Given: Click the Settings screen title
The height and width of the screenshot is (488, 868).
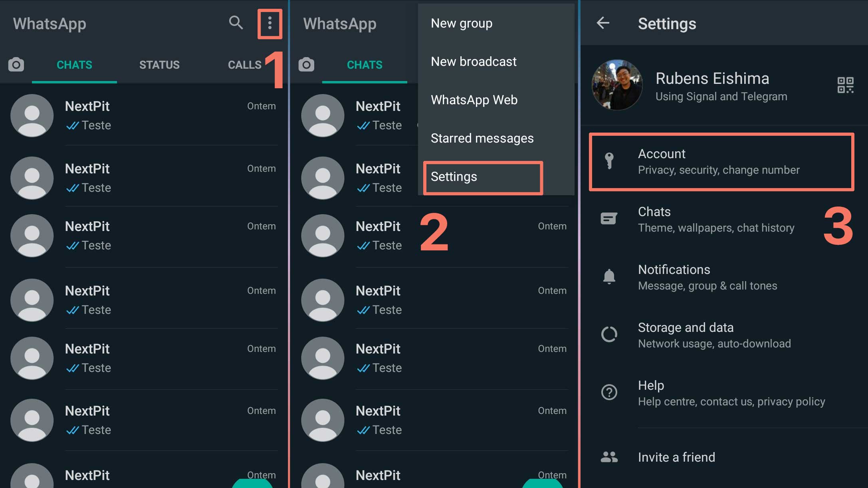Looking at the screenshot, I should 667,24.
